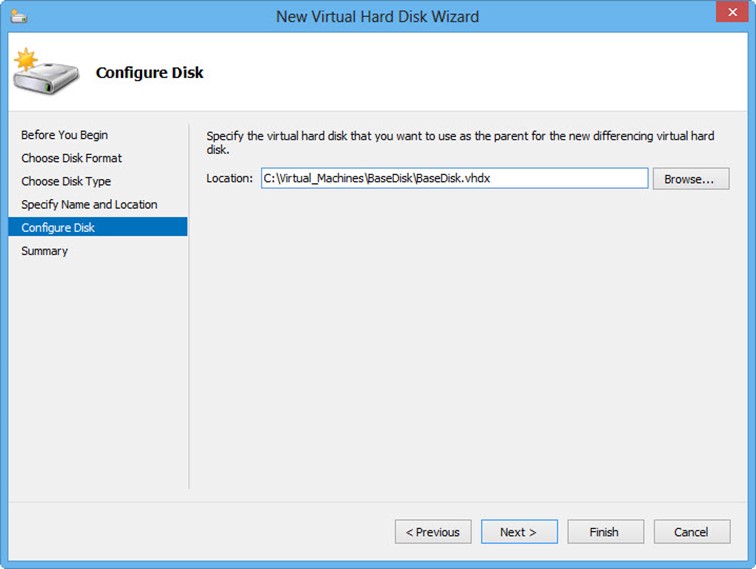Click the parent disk instruction text

460,142
